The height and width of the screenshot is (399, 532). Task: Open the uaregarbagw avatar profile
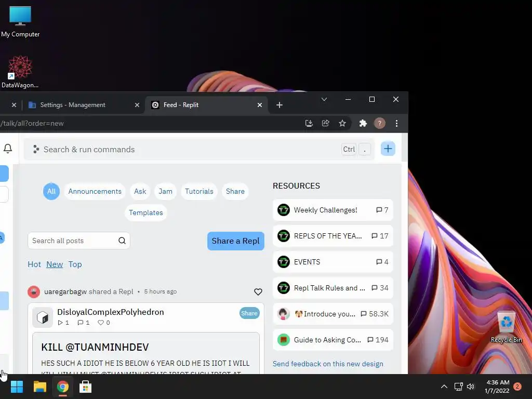(x=34, y=292)
